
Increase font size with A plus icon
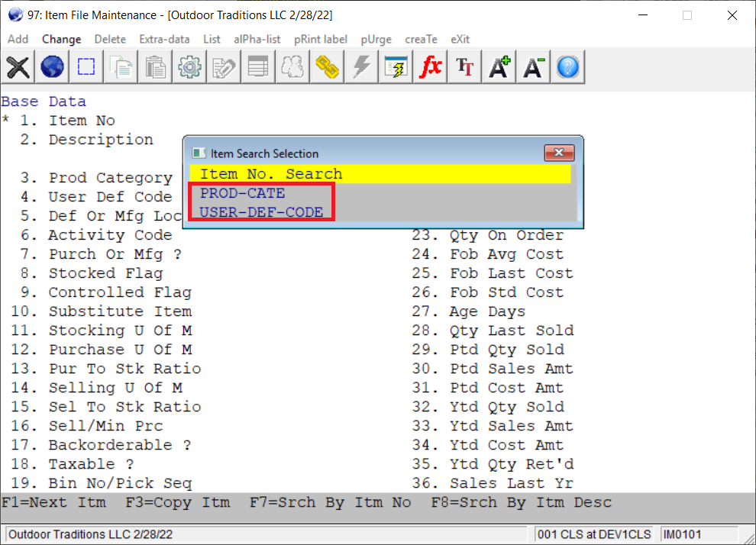click(499, 67)
